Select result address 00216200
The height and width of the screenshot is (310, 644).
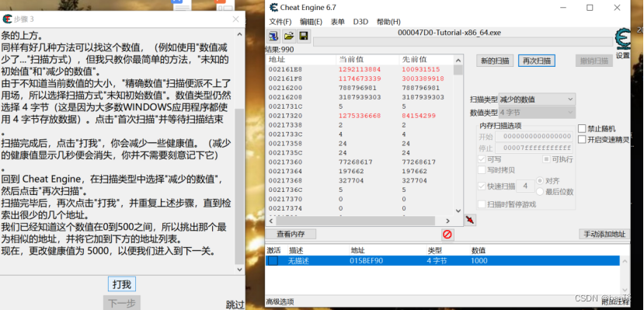285,88
